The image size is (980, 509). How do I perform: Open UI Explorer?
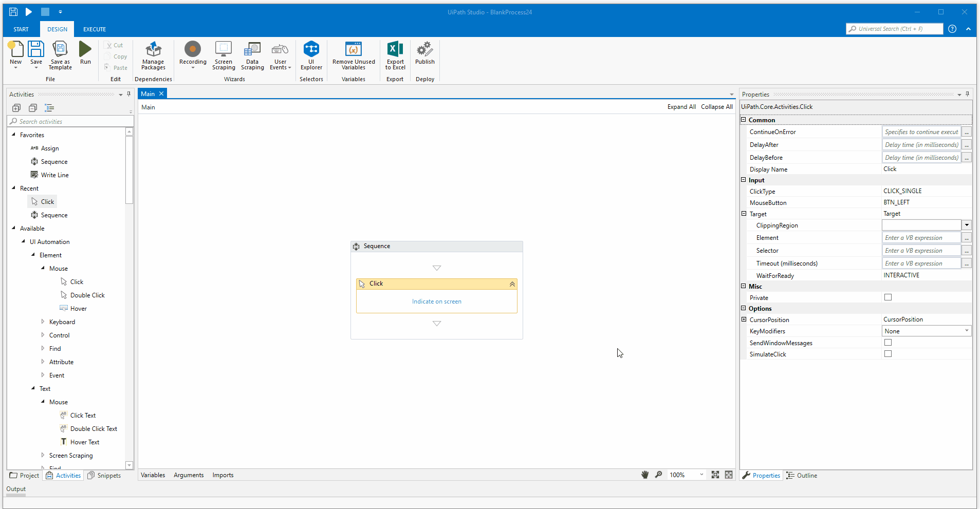(311, 55)
